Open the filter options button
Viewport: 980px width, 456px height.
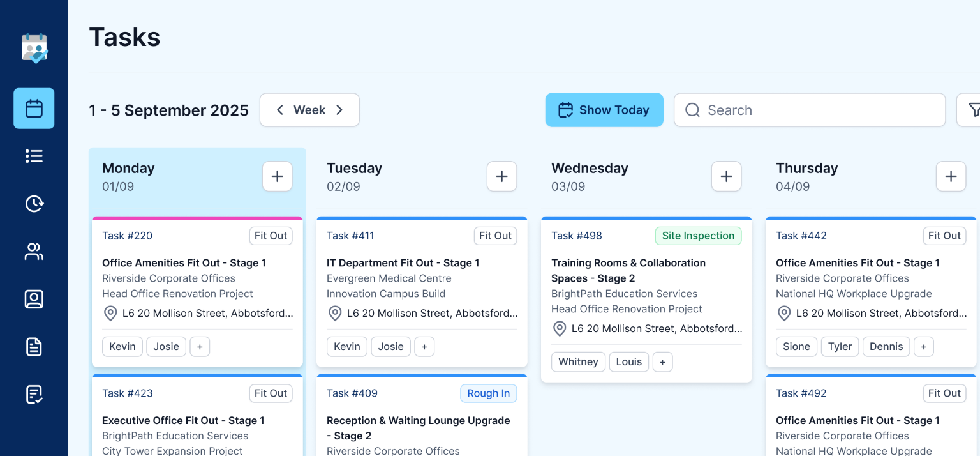coord(972,110)
